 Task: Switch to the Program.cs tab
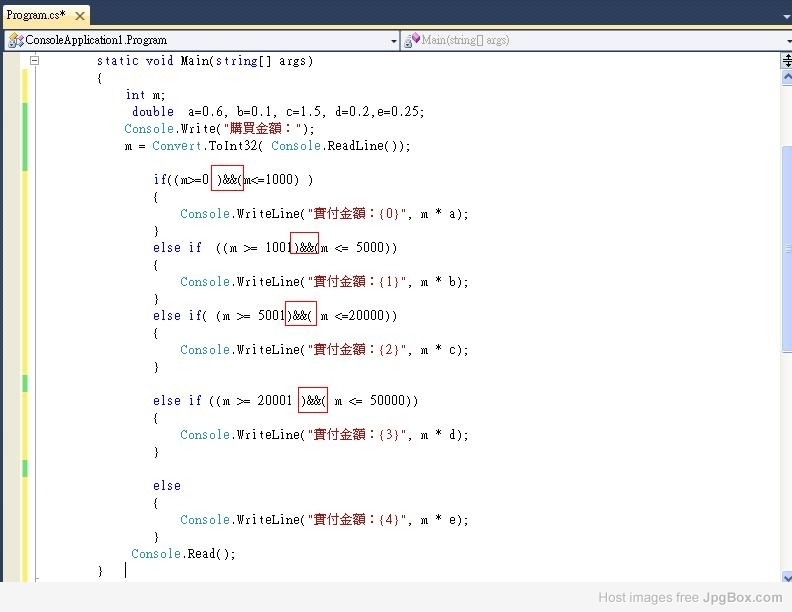(x=36, y=15)
